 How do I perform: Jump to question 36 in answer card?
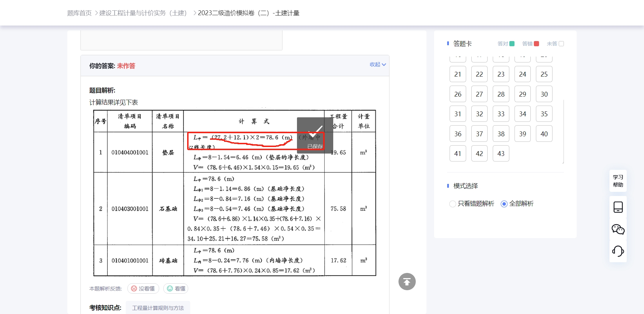click(x=458, y=134)
